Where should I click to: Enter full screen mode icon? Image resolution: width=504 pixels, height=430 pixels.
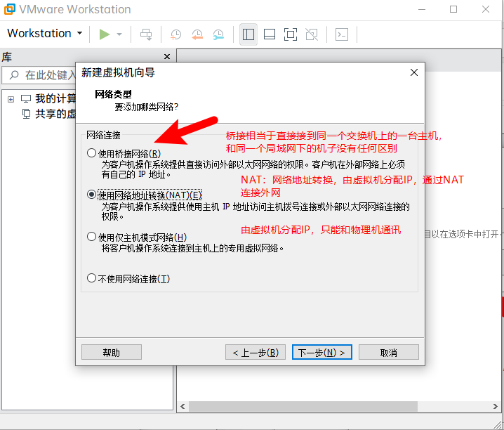pos(290,34)
